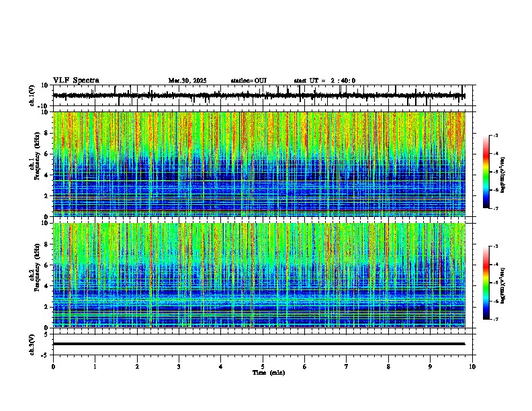Click the "4" tick on the Time axis
Screen dimensions: 532x411
click(x=221, y=367)
